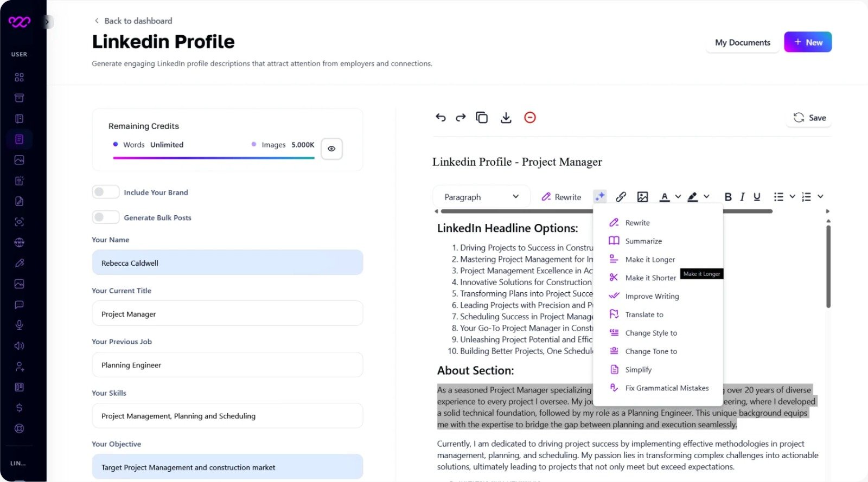The width and height of the screenshot is (868, 482).
Task: Expand the bulleted list dropdown arrow
Action: [x=792, y=196]
